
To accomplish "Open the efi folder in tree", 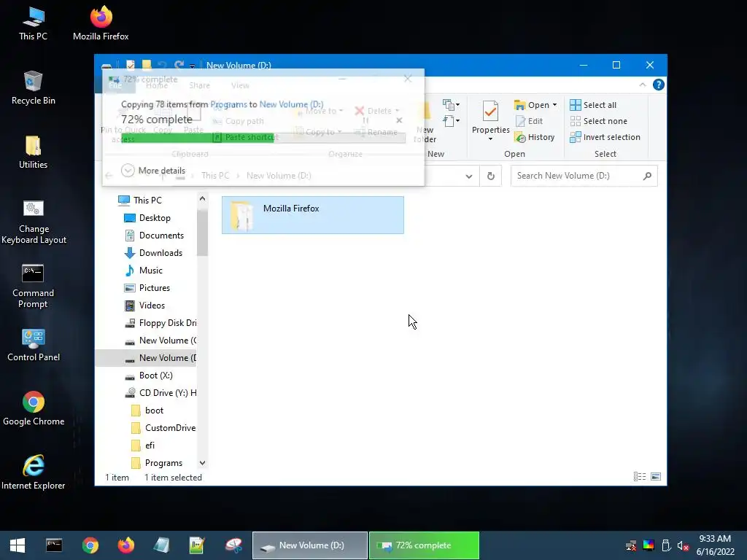I will (142, 446).
